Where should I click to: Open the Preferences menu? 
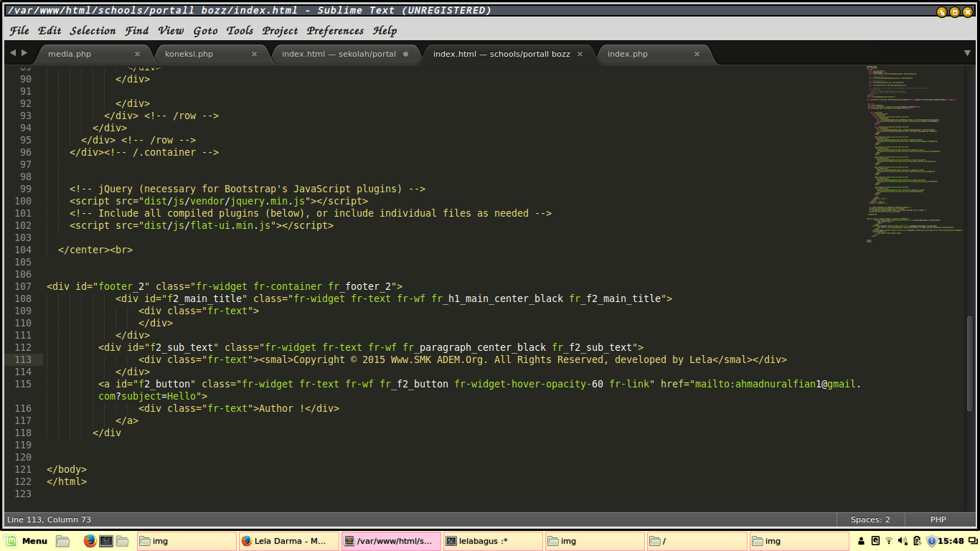point(335,31)
